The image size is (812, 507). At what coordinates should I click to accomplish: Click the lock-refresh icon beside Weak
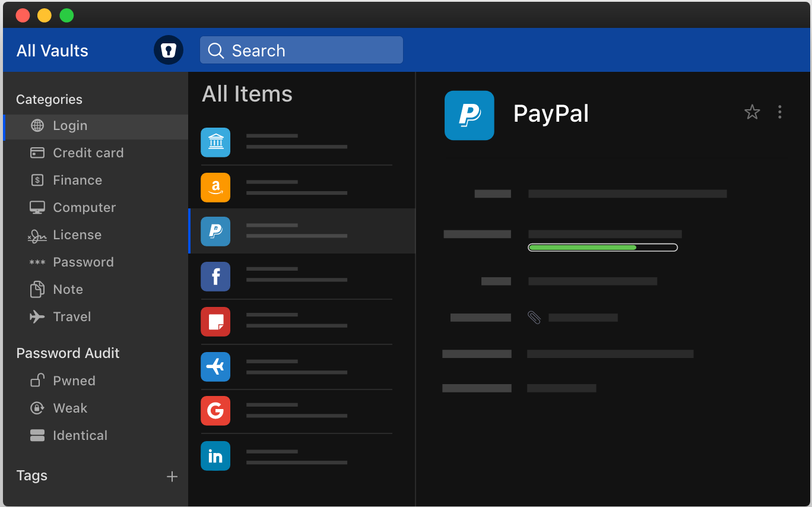37,408
